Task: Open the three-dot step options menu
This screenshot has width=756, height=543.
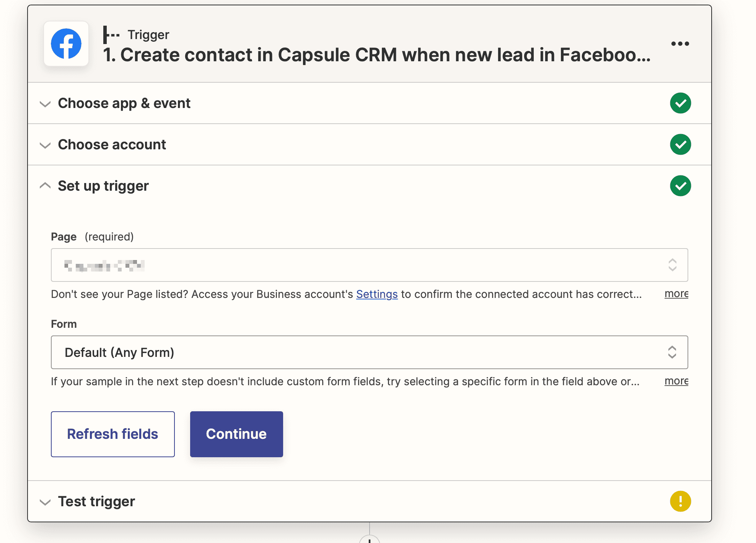Action: (680, 44)
